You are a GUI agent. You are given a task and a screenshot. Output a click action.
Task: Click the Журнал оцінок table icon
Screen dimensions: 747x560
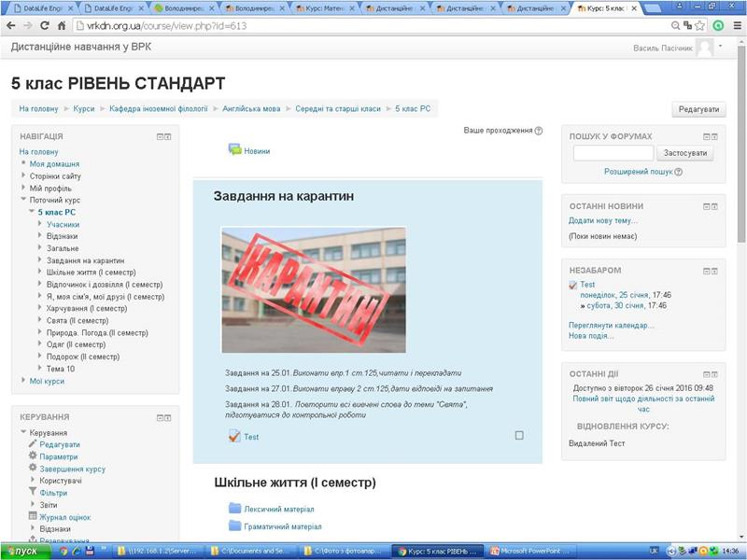(x=33, y=516)
